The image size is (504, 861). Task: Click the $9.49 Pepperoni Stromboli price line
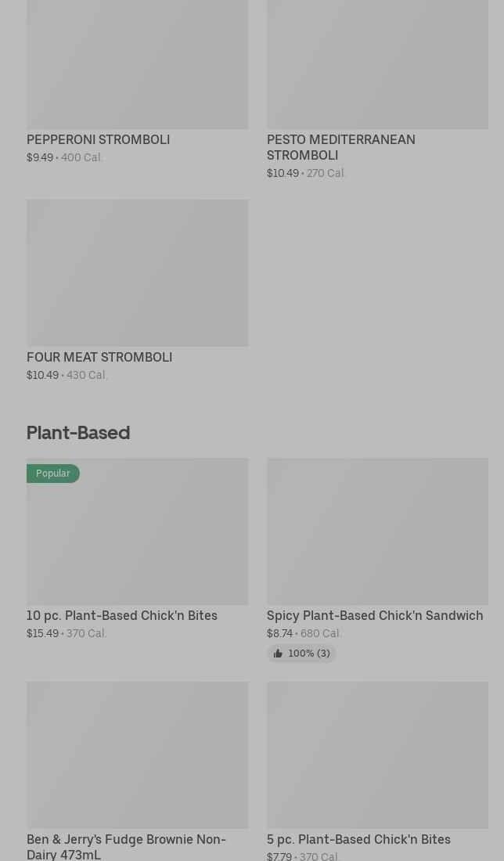40,157
